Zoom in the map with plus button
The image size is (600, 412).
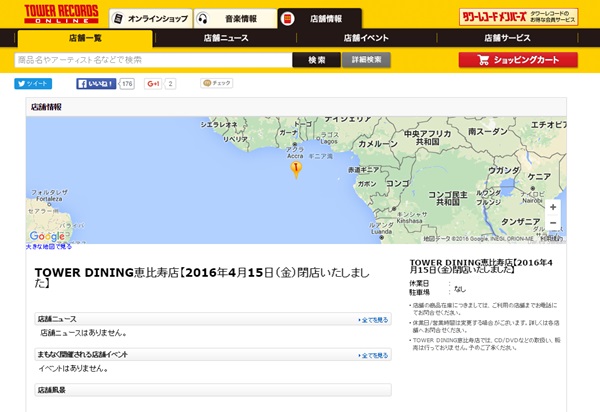tap(553, 207)
